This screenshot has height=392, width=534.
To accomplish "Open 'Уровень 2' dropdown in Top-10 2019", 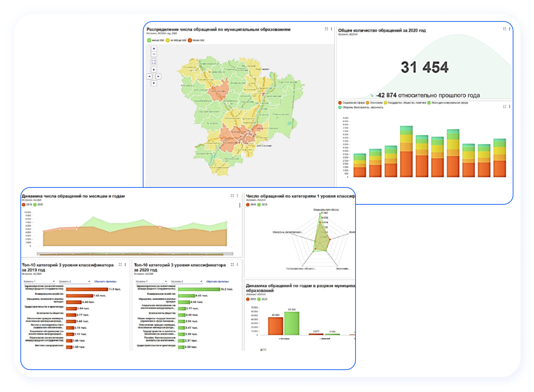I will [x=75, y=282].
